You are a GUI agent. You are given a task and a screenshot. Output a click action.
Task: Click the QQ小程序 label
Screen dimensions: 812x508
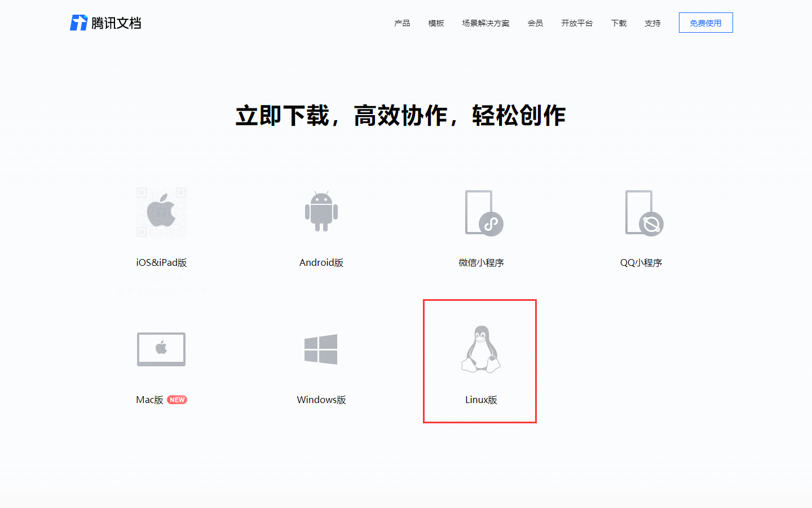click(x=641, y=262)
